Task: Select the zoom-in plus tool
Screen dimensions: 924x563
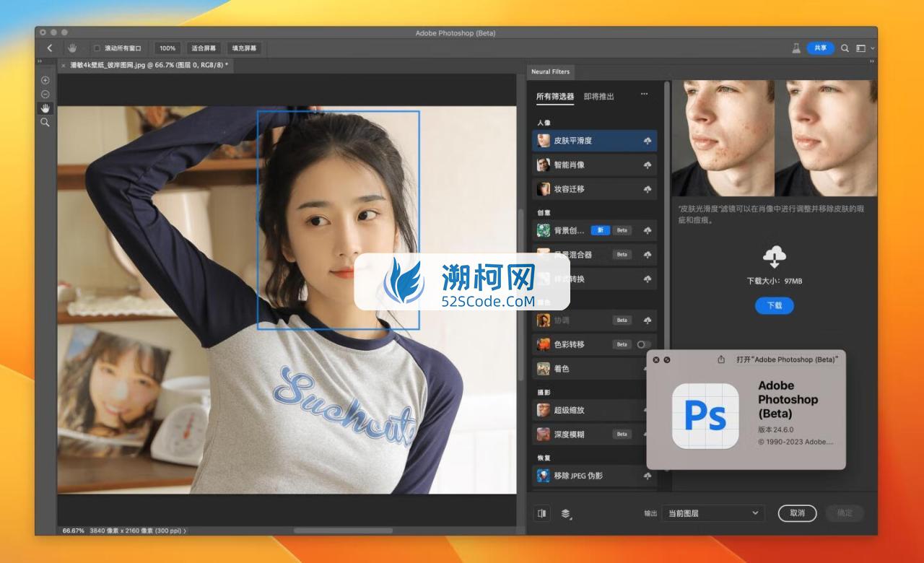Action: pyautogui.click(x=45, y=80)
